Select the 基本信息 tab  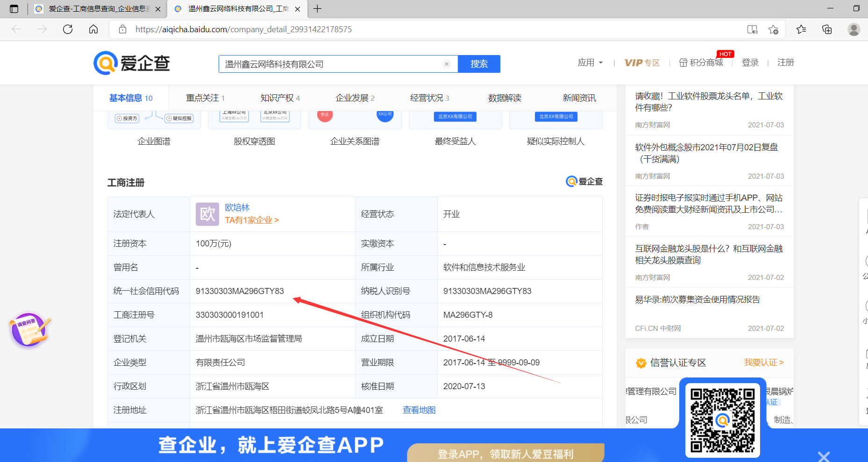(131, 98)
